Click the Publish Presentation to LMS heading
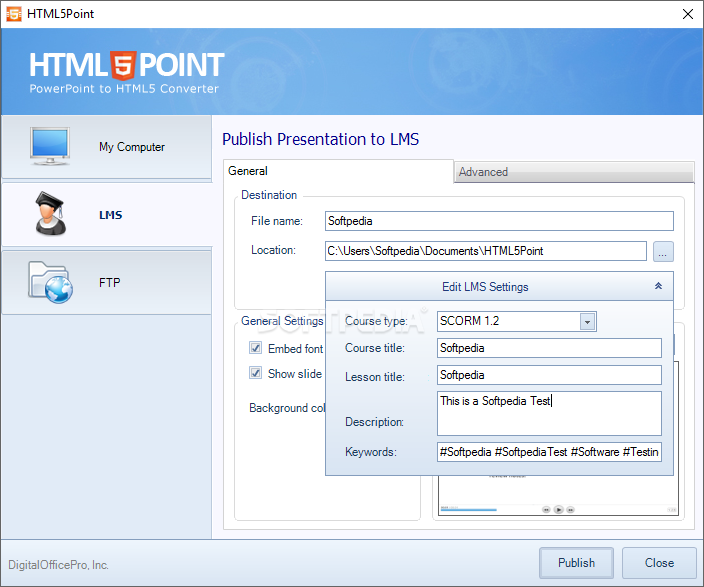Image resolution: width=704 pixels, height=587 pixels. [x=321, y=139]
